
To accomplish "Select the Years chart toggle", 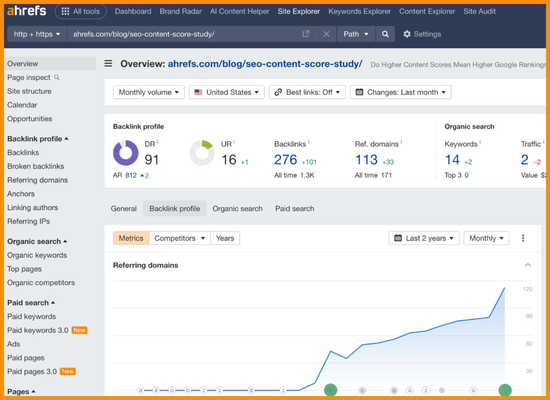I will (225, 238).
